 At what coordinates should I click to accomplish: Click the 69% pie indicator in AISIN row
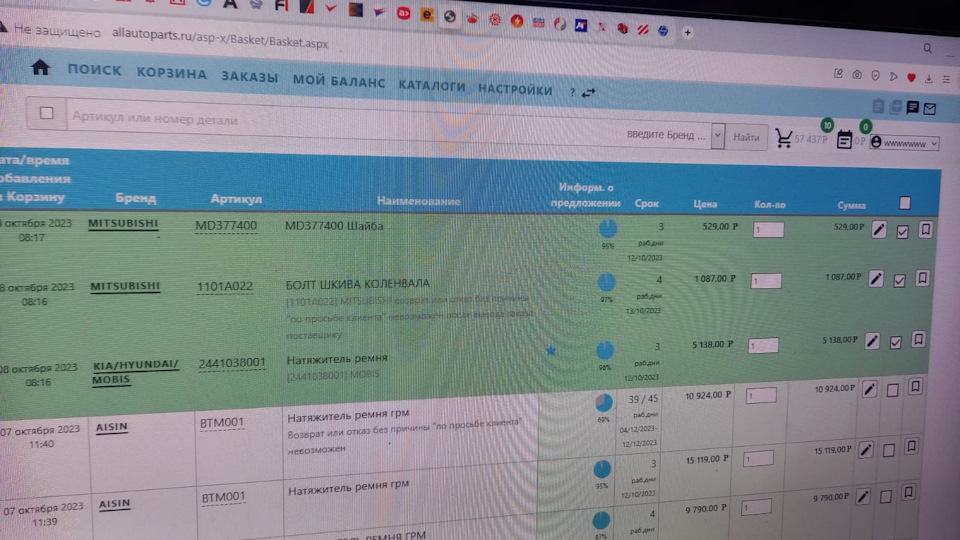click(x=604, y=402)
